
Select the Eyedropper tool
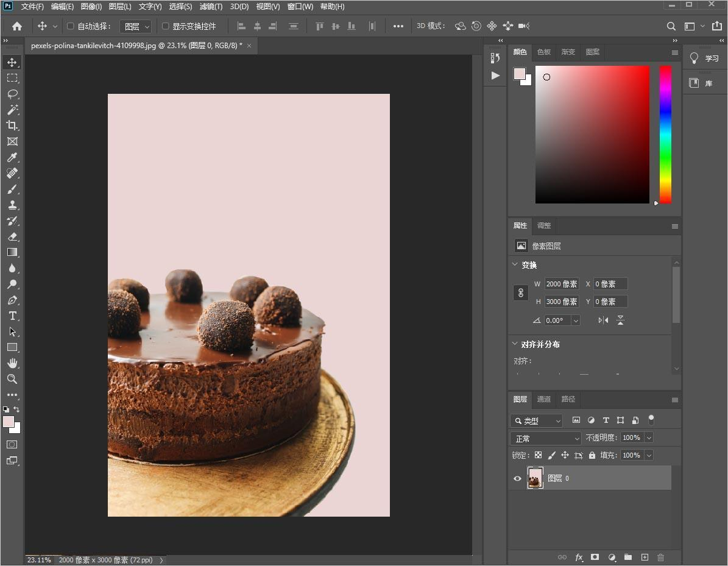pos(12,157)
